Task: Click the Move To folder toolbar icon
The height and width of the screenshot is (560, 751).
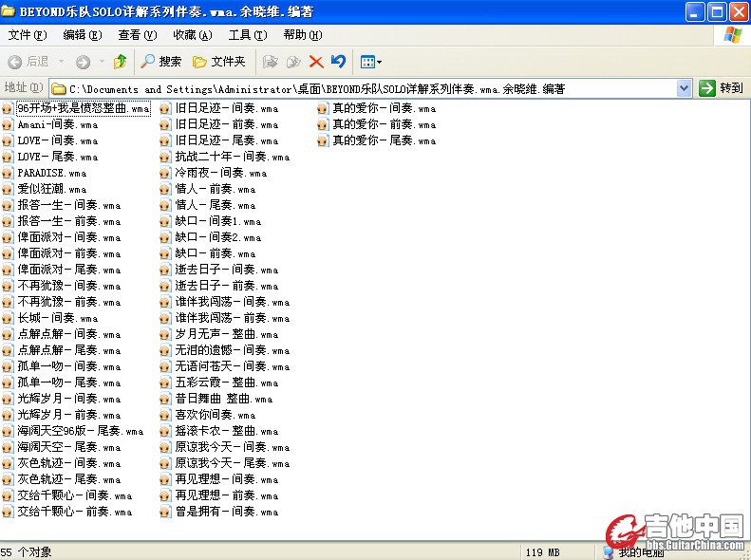Action: 271,62
